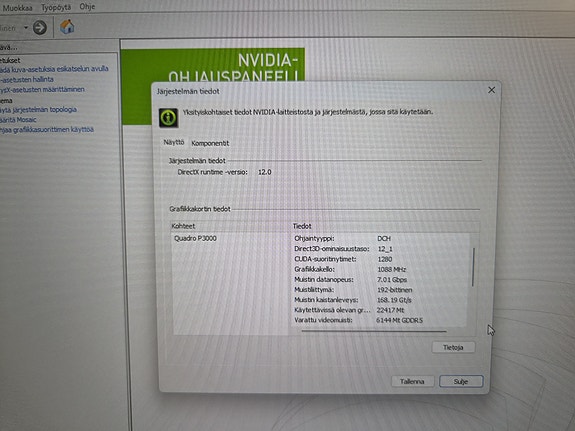Open the Työpöytä menu
Screen dimensions: 575x431
[56, 7]
